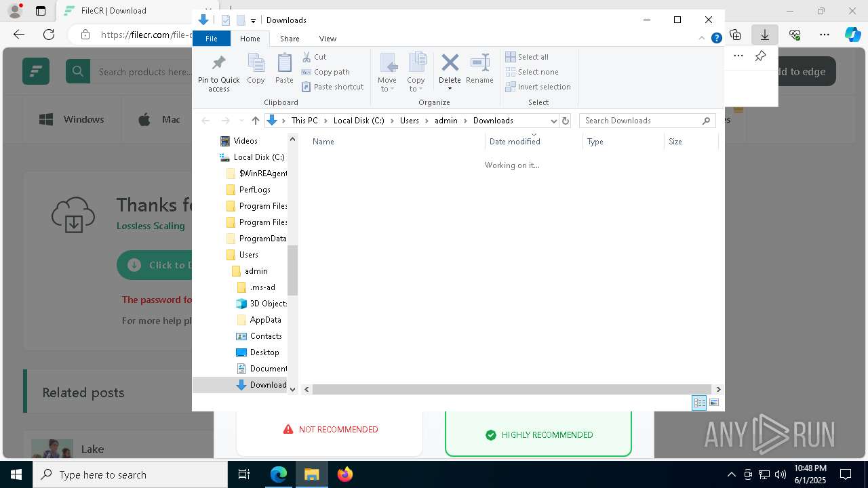Viewport: 868px width, 488px height.
Task: Click horizontal scrollbar right arrow
Action: tap(718, 389)
